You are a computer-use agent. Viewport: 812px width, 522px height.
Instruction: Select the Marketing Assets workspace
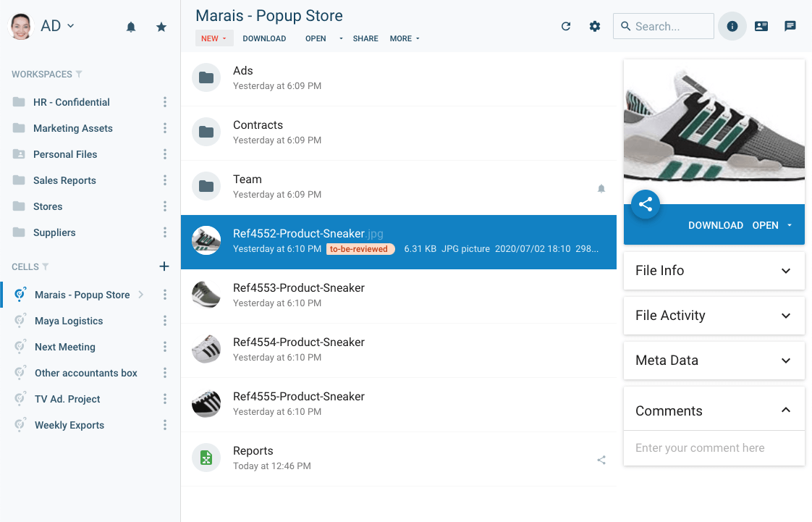tap(74, 128)
